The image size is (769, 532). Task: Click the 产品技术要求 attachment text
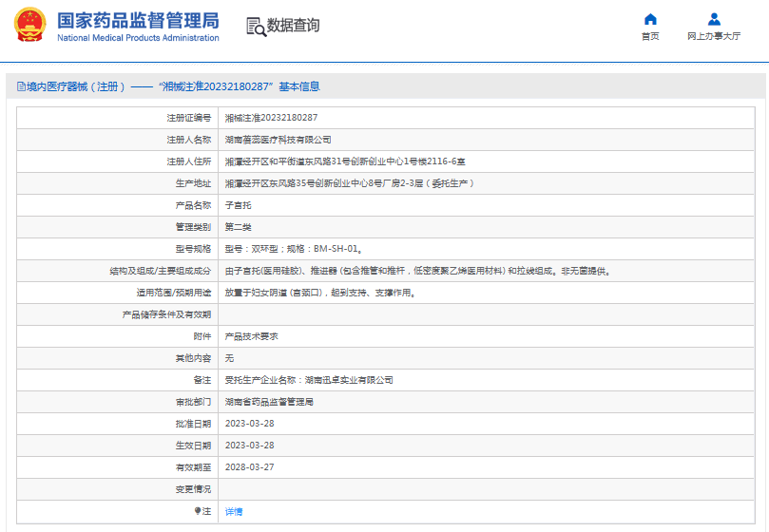[251, 336]
